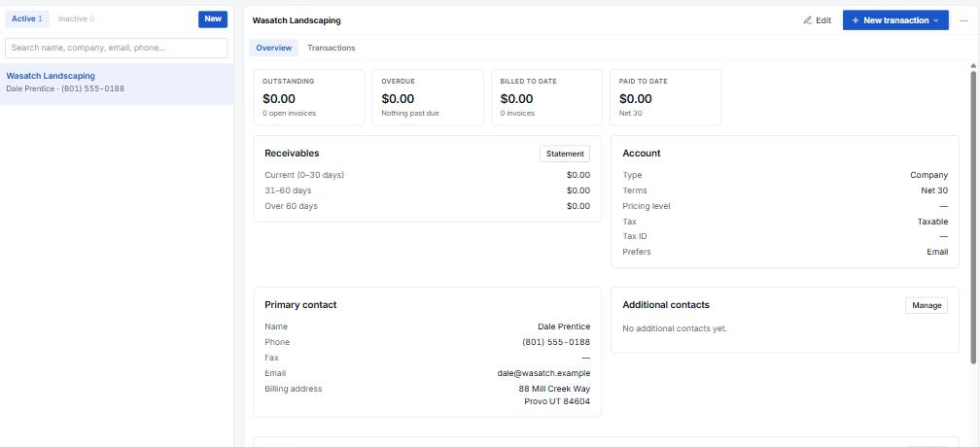This screenshot has width=980, height=447.
Task: Click the Additional contacts heading
Action: (666, 305)
